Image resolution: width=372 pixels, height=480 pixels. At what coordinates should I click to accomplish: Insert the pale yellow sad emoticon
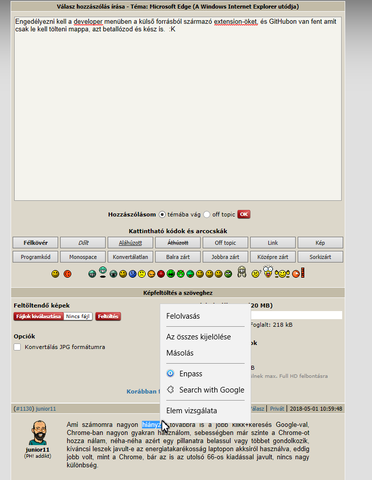142,274
